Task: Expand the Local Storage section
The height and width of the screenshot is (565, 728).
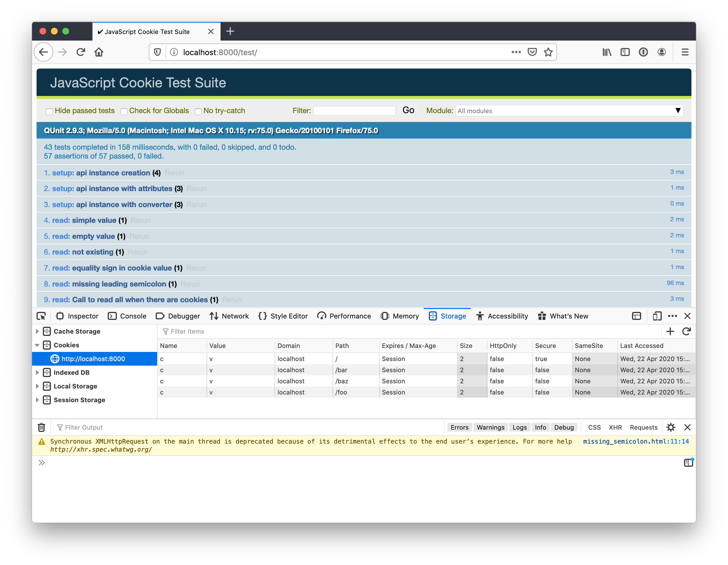Action: click(x=37, y=386)
